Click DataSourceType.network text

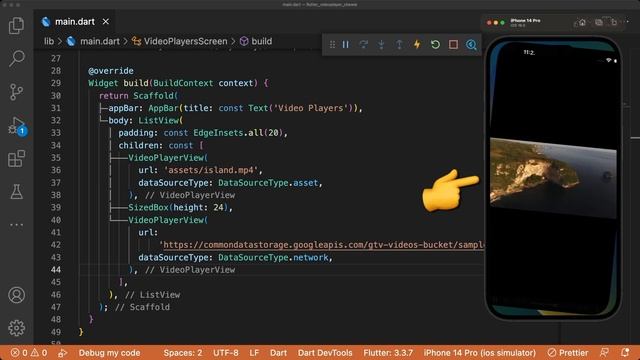tap(273, 258)
